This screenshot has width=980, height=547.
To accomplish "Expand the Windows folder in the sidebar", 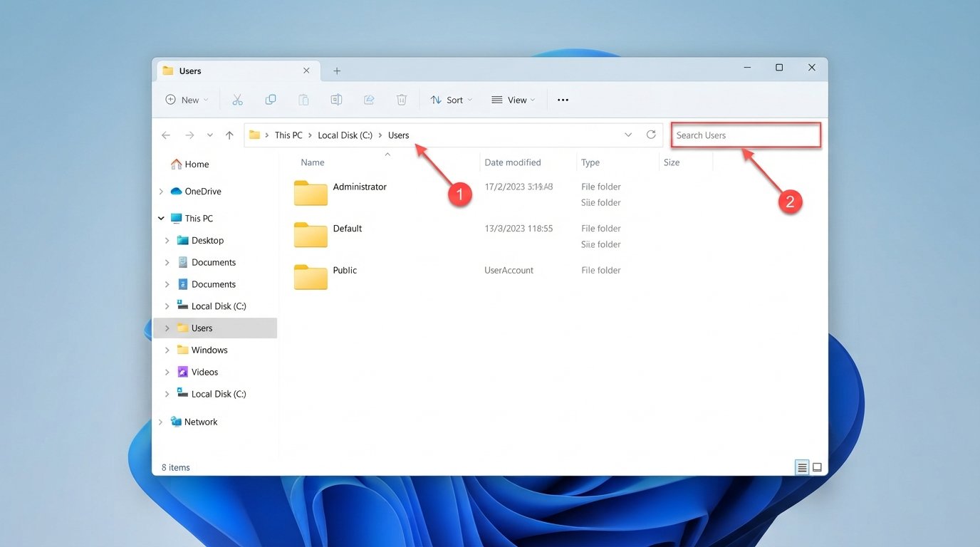I will point(167,350).
